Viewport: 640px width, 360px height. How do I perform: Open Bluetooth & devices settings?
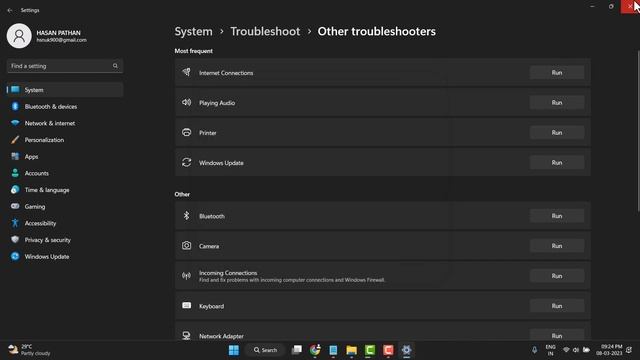[64, 107]
